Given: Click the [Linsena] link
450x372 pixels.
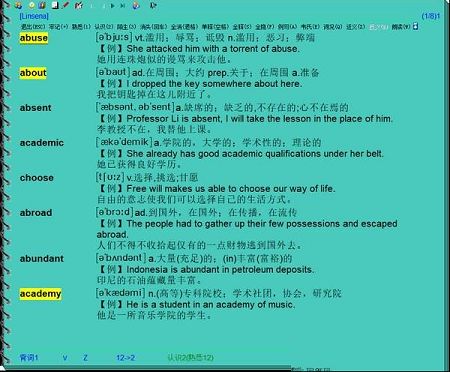Looking at the screenshot, I should (34, 16).
